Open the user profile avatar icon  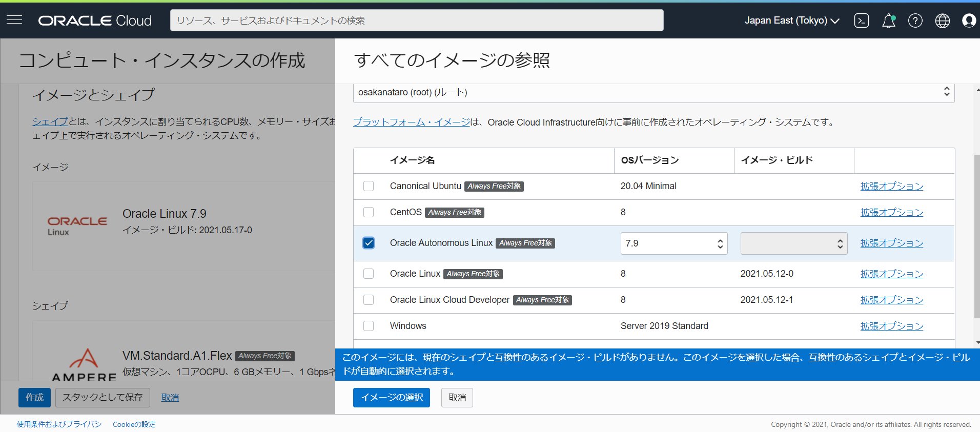coord(969,20)
